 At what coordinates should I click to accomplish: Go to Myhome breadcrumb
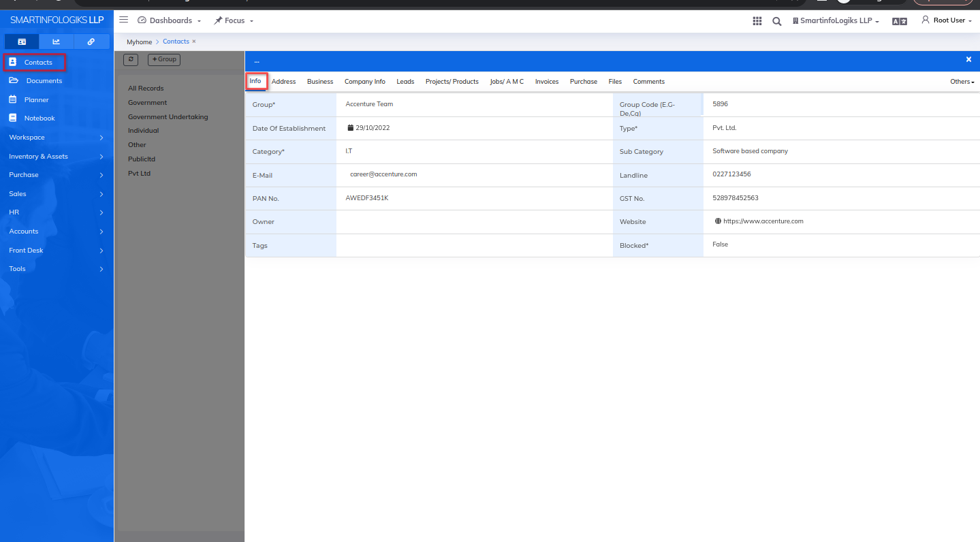pyautogui.click(x=140, y=42)
